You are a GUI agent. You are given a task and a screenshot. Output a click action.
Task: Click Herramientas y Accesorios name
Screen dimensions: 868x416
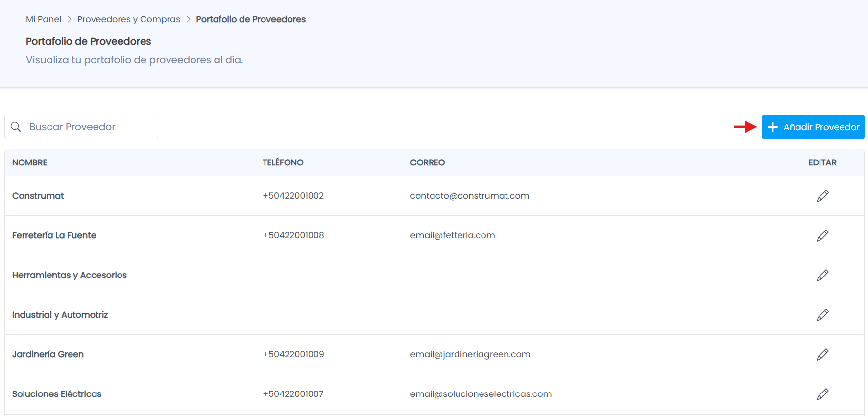(70, 275)
